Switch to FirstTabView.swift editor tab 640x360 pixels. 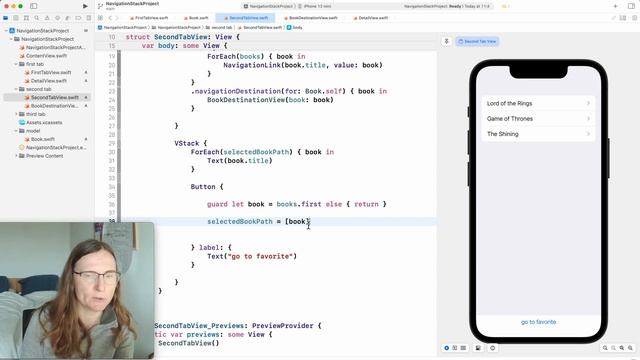point(149,18)
